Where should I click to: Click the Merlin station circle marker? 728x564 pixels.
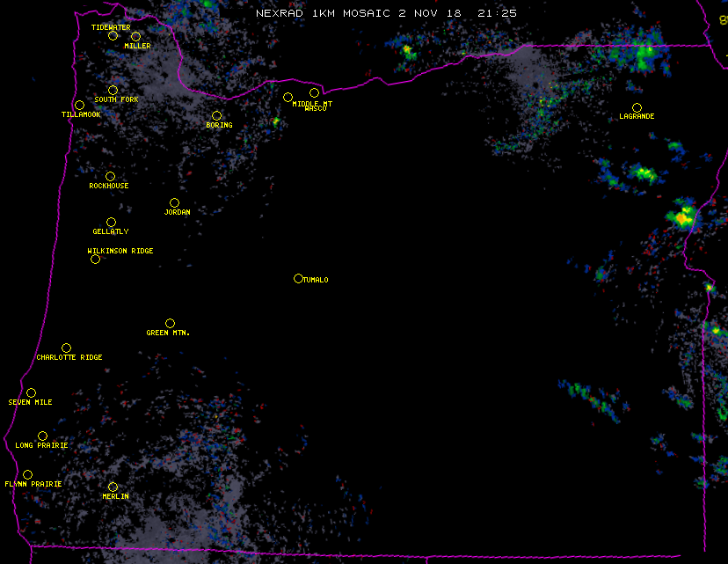click(x=113, y=487)
